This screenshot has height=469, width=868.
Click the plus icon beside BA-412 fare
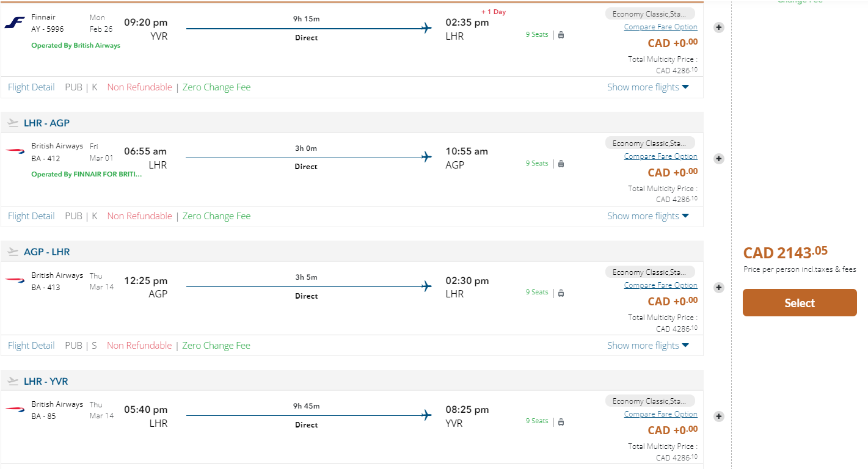(x=719, y=159)
